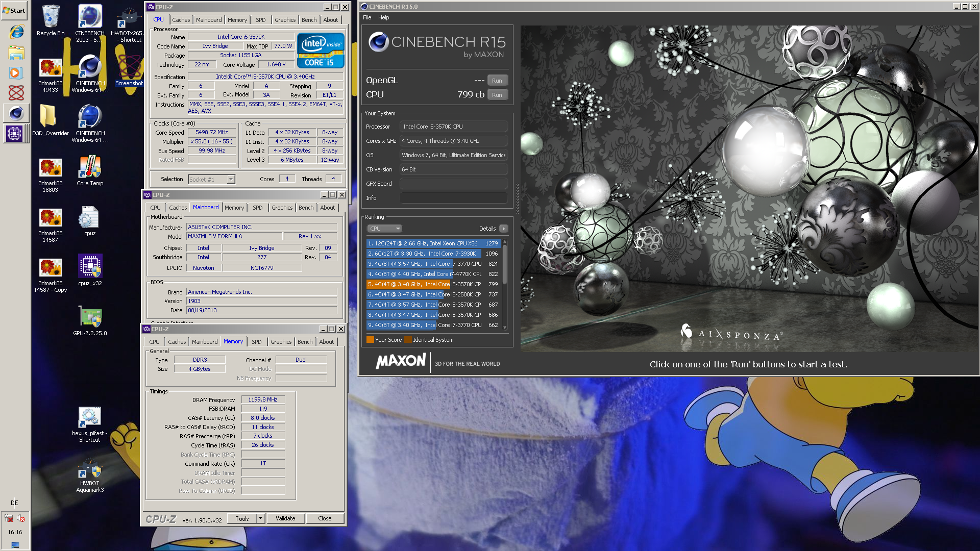The image size is (980, 551).
Task: Open Graphics tab in top CPU-Z window
Action: (285, 20)
